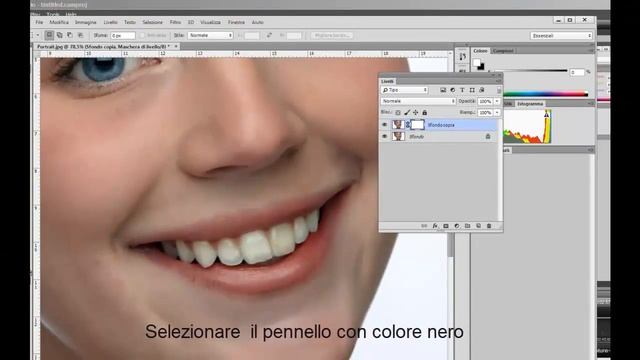Filter layers by smart object icon
The width and height of the screenshot is (640, 360).
pyautogui.click(x=482, y=90)
